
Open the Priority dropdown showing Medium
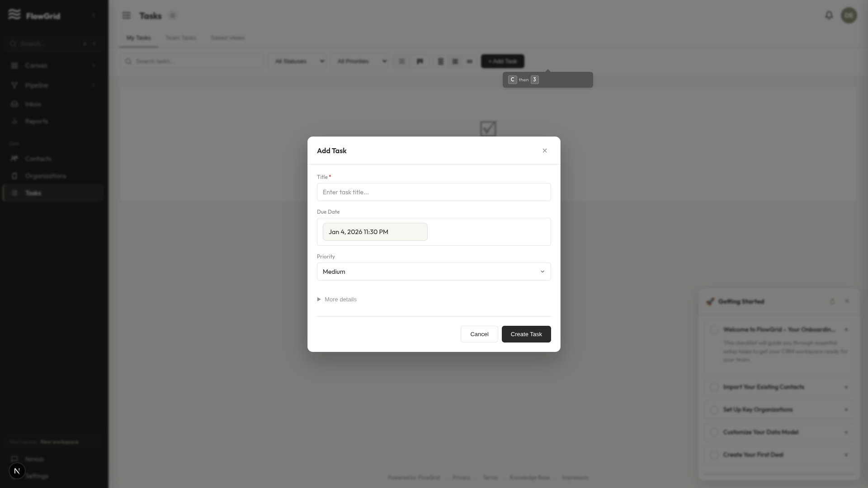coord(434,272)
